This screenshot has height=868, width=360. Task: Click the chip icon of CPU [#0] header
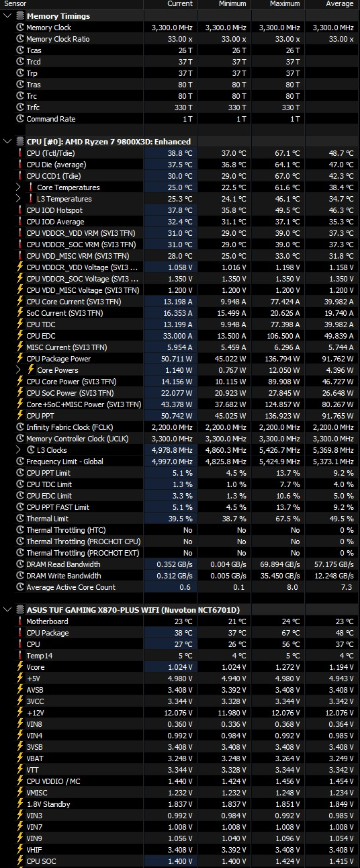coord(19,142)
